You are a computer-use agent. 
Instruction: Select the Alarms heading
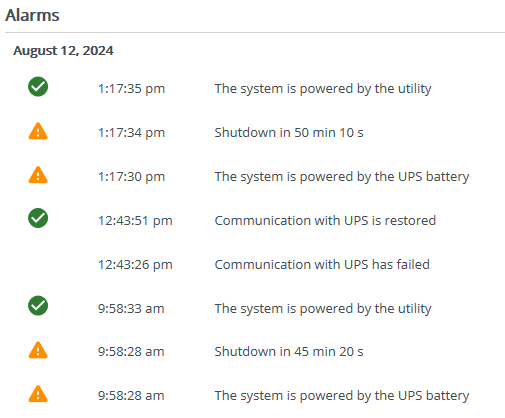(32, 15)
